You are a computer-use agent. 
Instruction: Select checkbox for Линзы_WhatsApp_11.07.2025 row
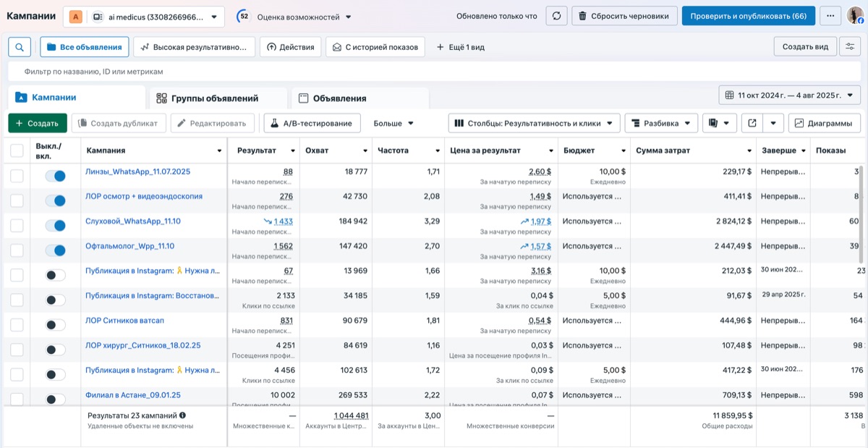click(17, 176)
